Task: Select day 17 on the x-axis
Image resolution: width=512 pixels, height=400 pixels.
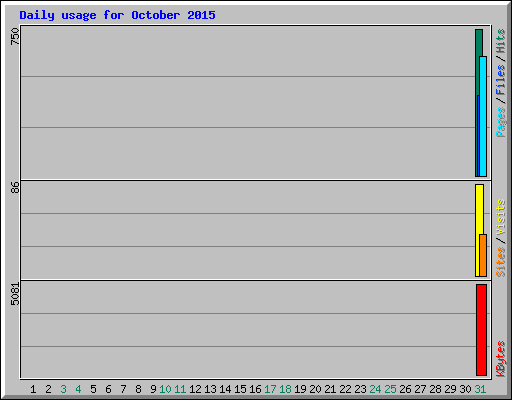Action: click(x=270, y=389)
